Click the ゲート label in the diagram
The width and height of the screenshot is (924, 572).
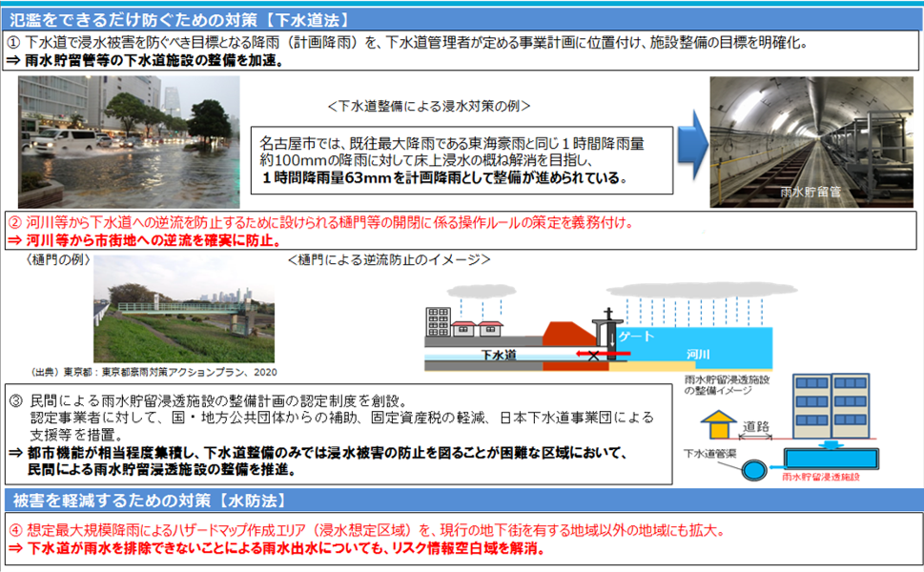(x=636, y=337)
